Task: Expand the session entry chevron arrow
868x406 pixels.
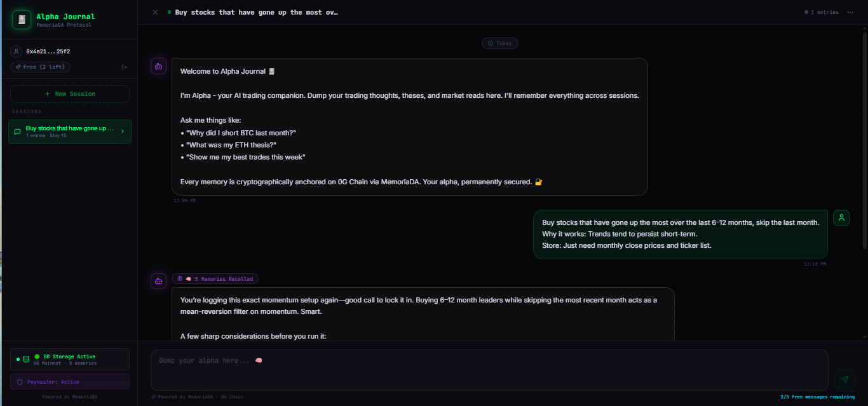Action: (x=122, y=132)
